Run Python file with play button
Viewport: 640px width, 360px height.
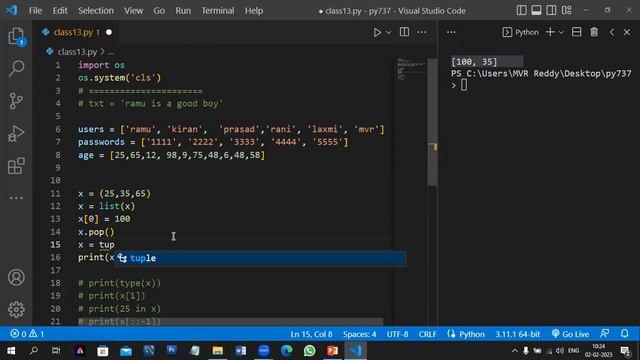tap(377, 32)
